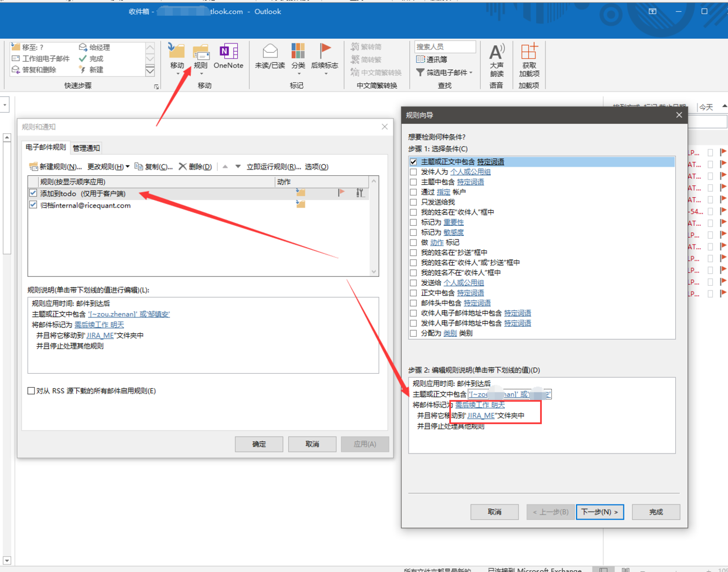Open ribbon display options icon in title bar

[652, 11]
